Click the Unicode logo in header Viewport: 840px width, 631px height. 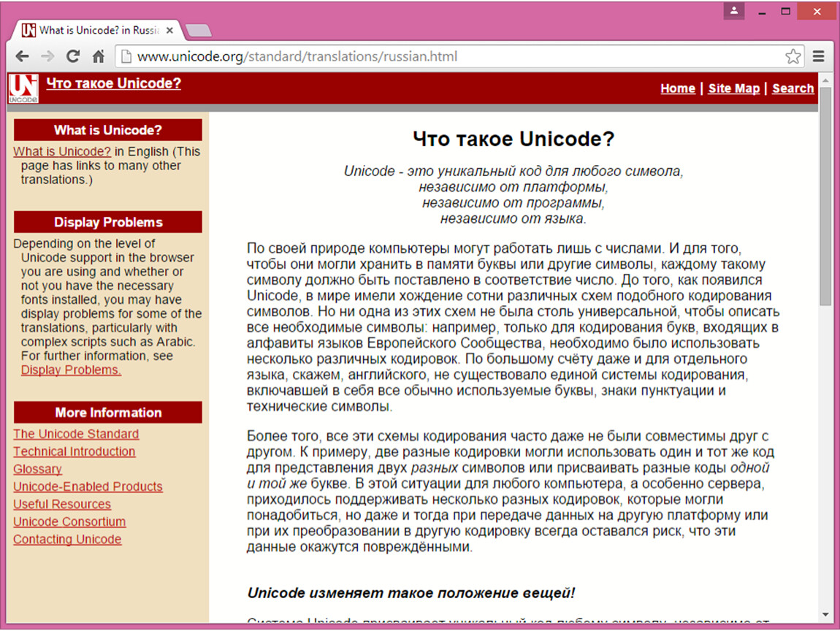click(23, 88)
